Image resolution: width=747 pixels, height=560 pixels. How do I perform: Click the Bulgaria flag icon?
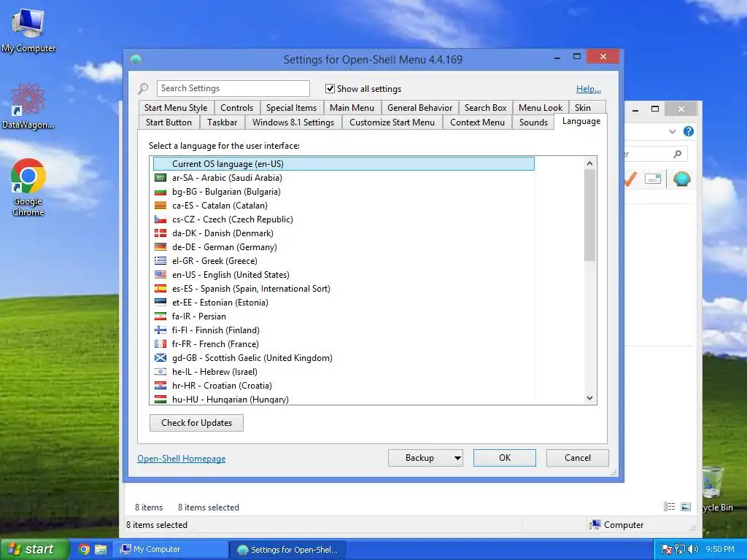[x=160, y=192]
